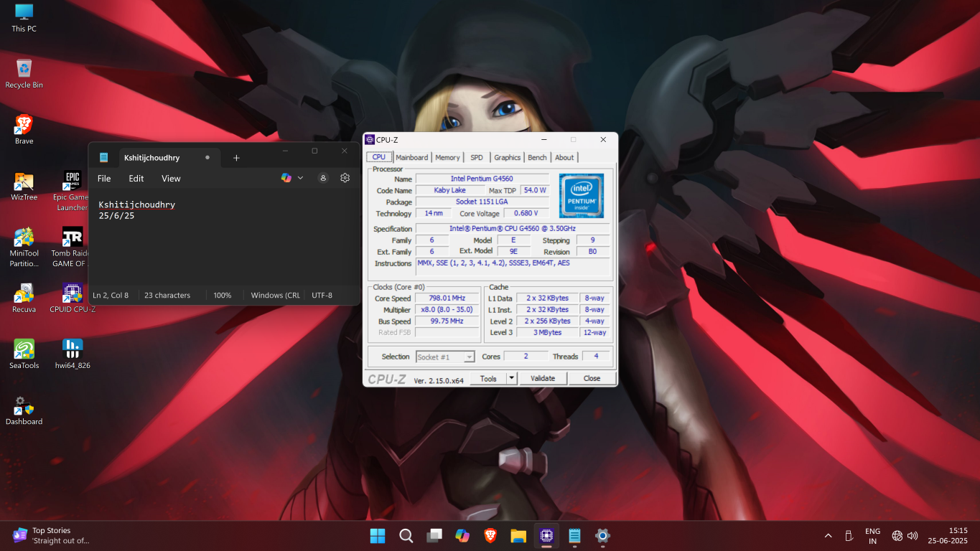The width and height of the screenshot is (980, 551).
Task: Click Instructions list MMX, SSE field
Action: coord(512,267)
